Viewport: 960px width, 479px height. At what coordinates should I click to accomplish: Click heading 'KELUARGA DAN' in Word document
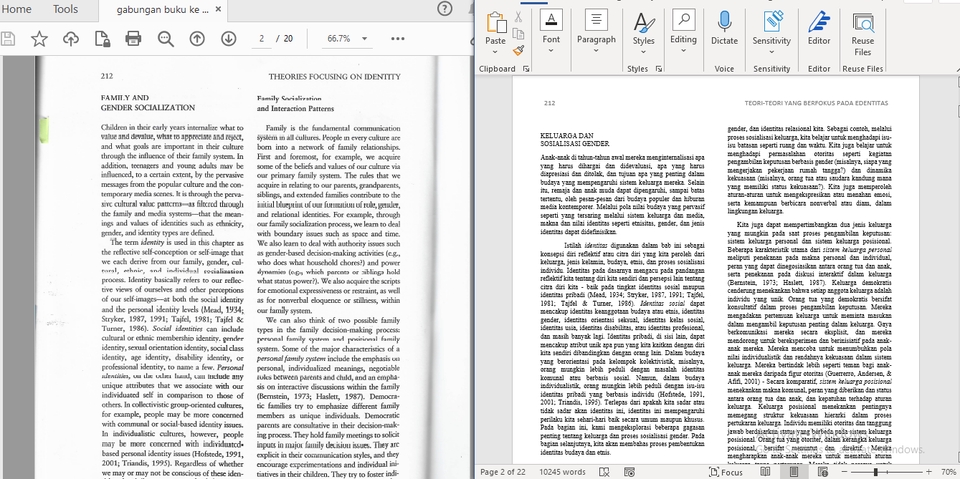click(x=567, y=135)
